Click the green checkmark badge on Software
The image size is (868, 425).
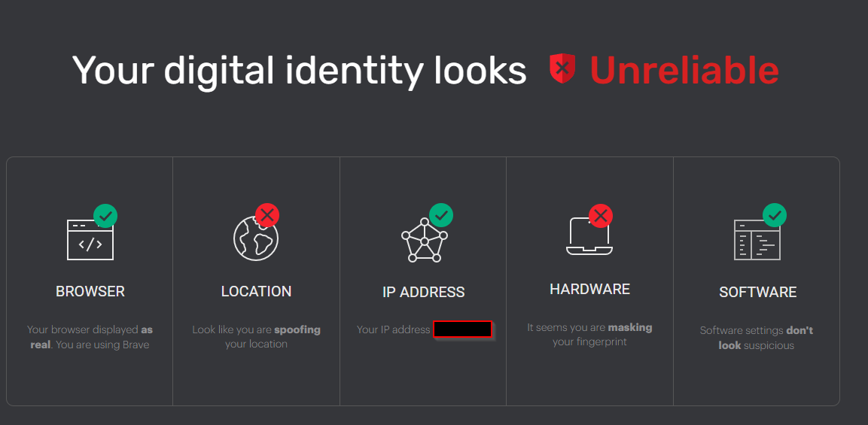tap(775, 216)
